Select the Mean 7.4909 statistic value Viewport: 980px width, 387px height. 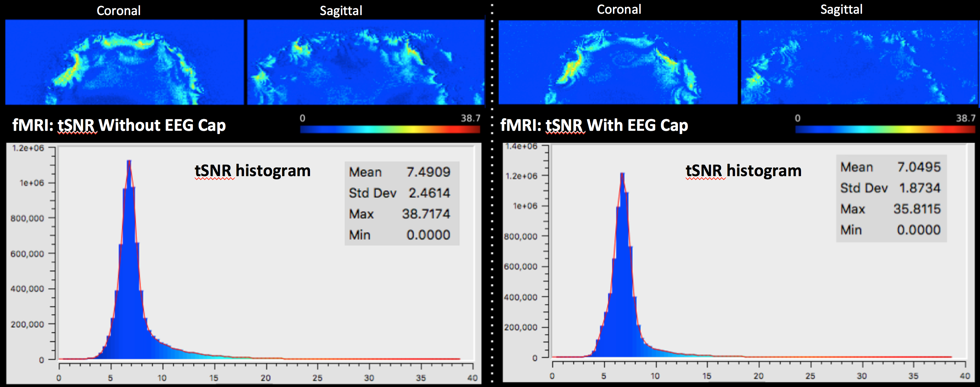[x=428, y=172]
